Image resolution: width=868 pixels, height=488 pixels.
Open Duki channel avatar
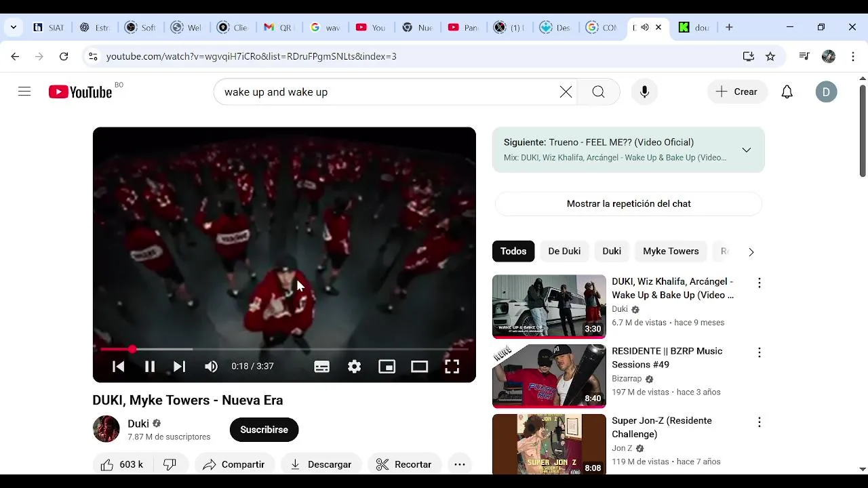(x=106, y=429)
